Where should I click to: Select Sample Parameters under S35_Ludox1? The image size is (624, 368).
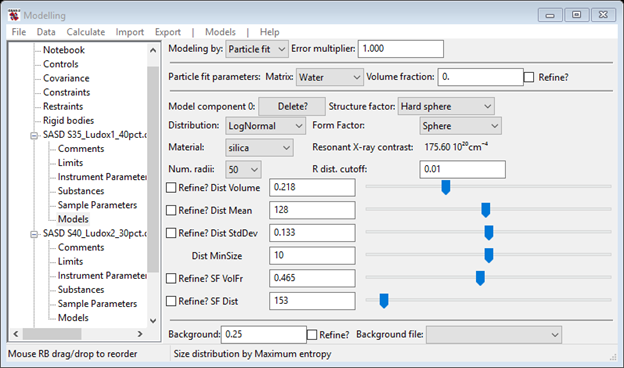[x=97, y=205]
